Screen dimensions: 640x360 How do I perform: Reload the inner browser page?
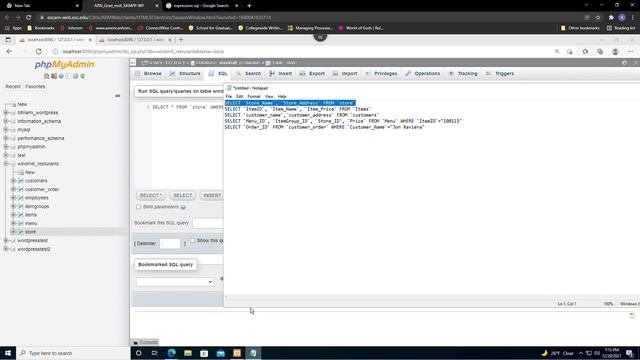(x=38, y=51)
